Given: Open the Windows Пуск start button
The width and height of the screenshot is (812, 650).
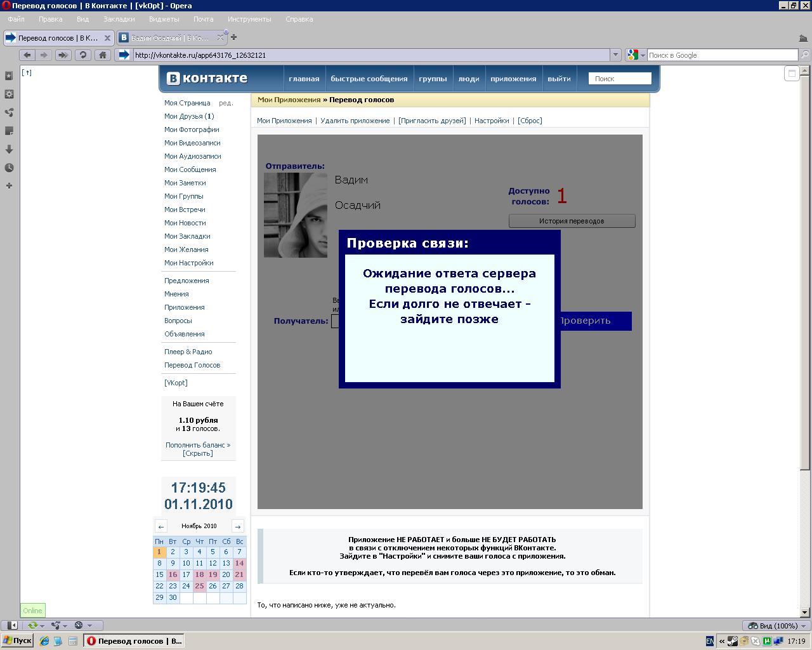Looking at the screenshot, I should coord(17,640).
